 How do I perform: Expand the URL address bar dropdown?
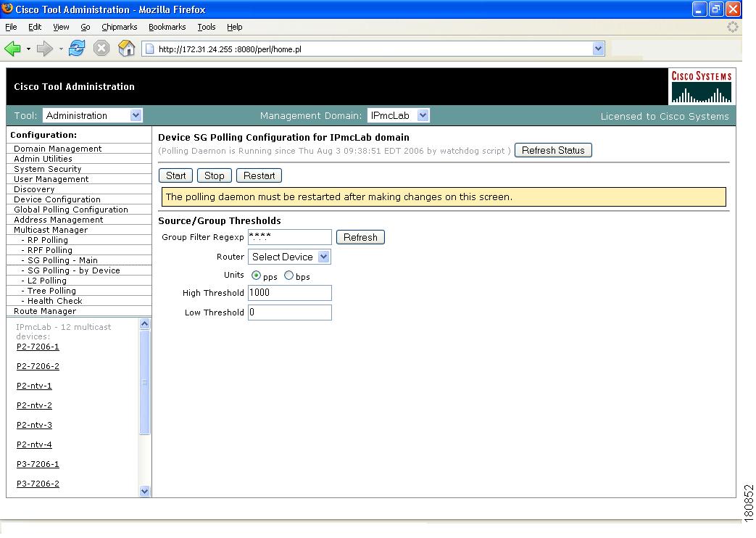tap(598, 49)
